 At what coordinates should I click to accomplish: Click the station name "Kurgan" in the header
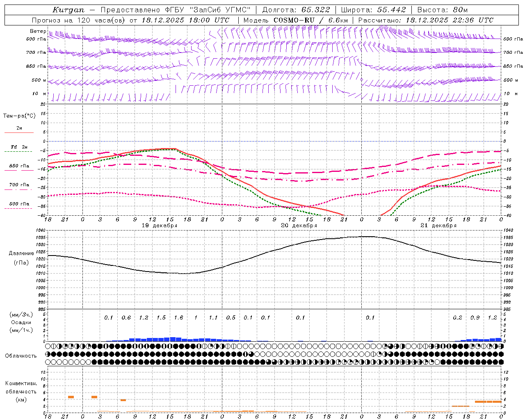pos(68,10)
